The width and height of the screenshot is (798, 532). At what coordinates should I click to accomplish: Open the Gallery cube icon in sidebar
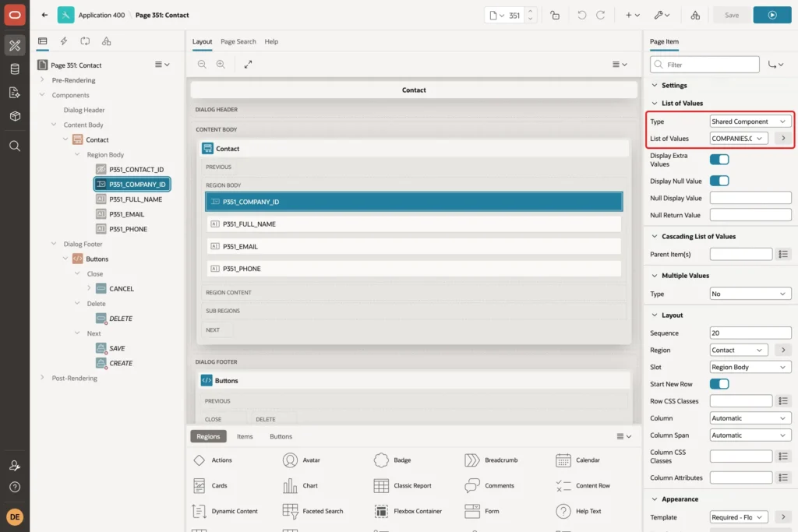15,116
